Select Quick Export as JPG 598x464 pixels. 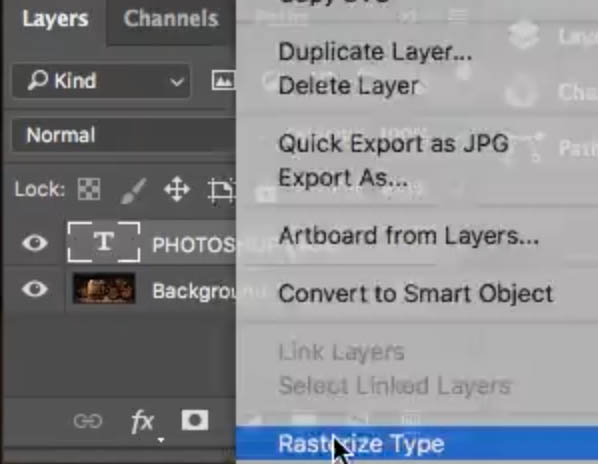393,144
